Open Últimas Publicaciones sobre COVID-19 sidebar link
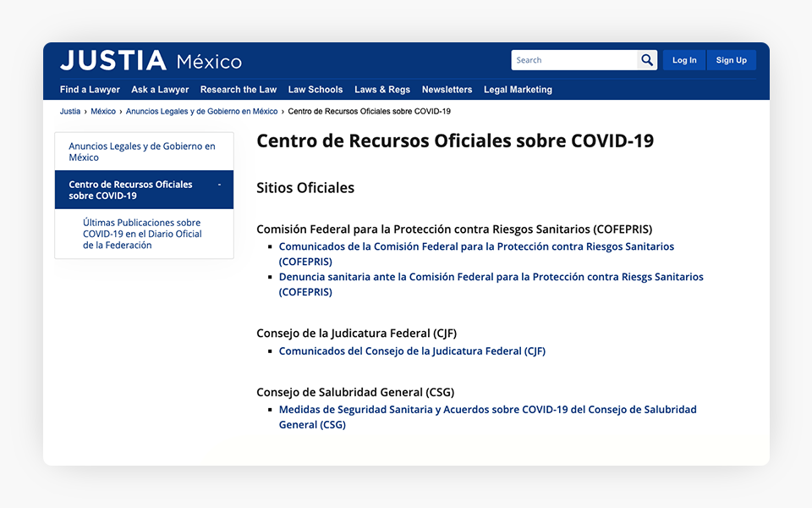 pos(142,234)
